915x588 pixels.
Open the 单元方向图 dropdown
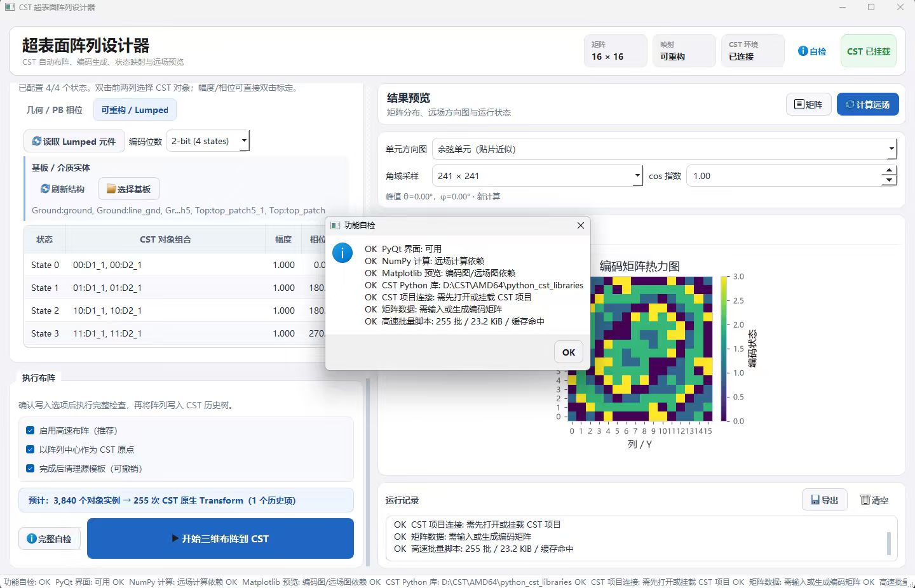tap(664, 149)
